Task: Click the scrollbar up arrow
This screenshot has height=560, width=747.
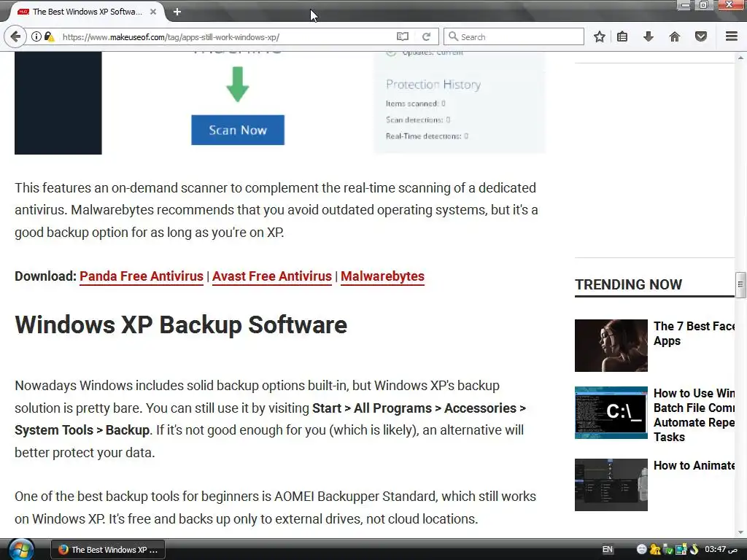Action: (x=740, y=58)
